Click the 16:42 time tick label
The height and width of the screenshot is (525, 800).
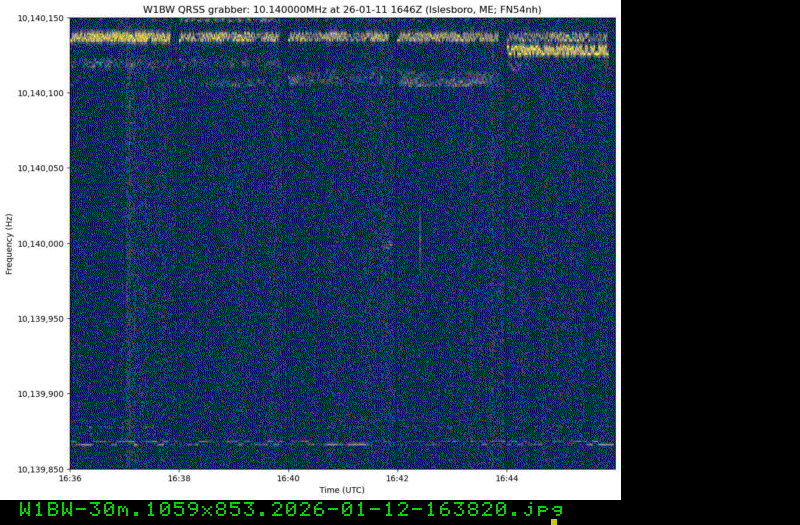tap(397, 479)
